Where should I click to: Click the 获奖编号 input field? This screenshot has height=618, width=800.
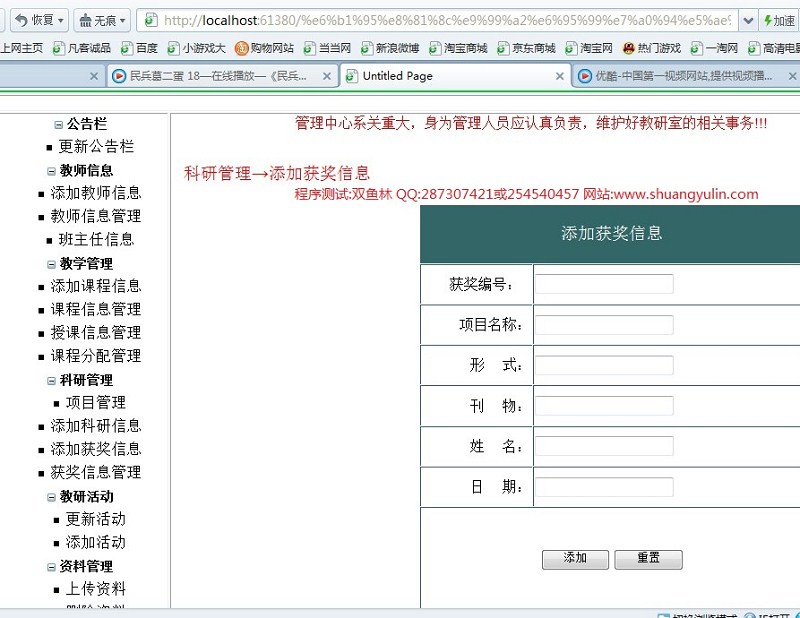pyautogui.click(x=603, y=285)
